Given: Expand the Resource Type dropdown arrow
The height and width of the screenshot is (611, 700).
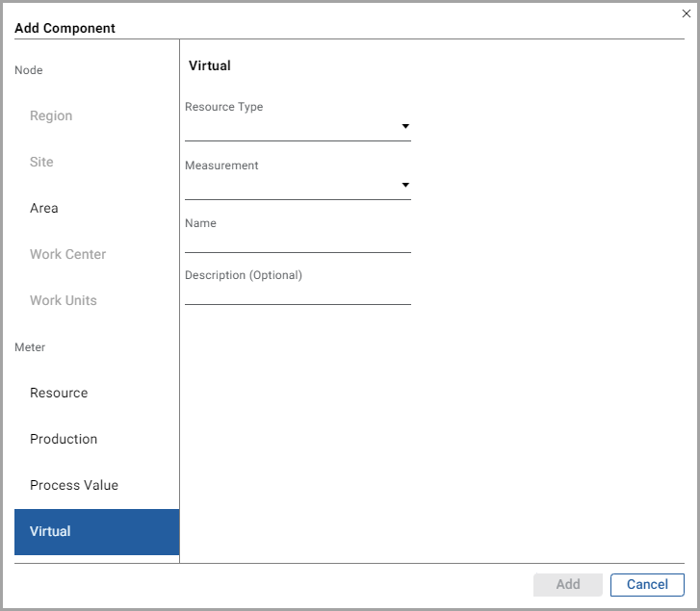Looking at the screenshot, I should point(405,127).
